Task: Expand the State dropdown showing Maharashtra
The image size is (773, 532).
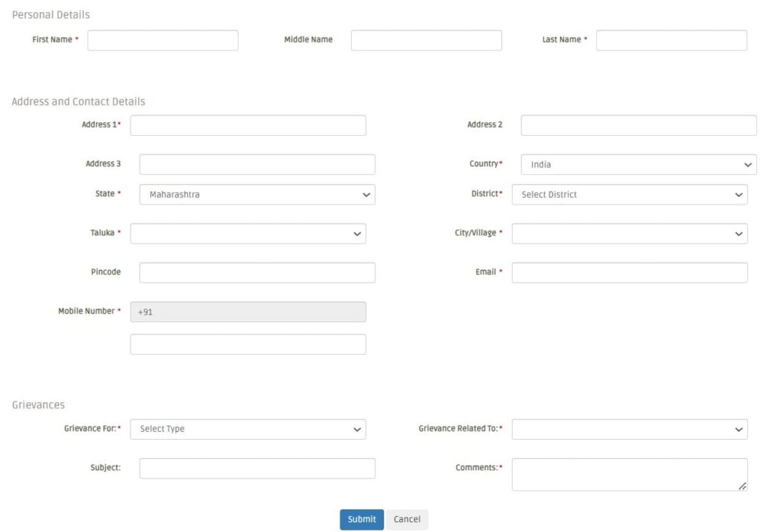Action: pos(257,195)
